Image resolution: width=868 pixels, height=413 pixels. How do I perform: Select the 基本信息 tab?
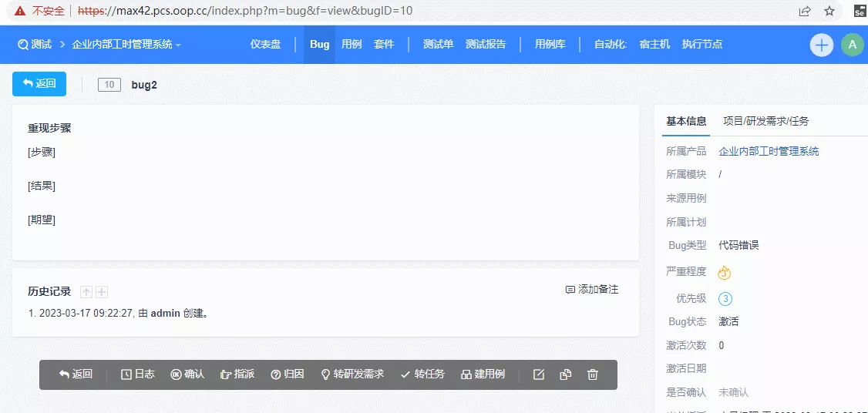click(686, 121)
